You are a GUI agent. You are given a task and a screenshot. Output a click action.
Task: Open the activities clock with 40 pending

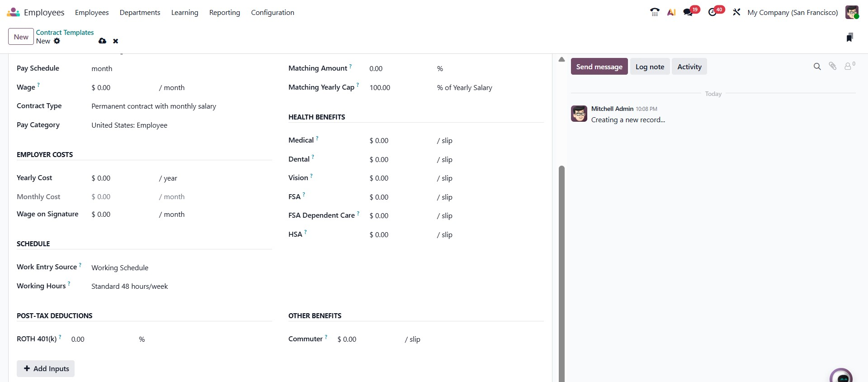713,12
